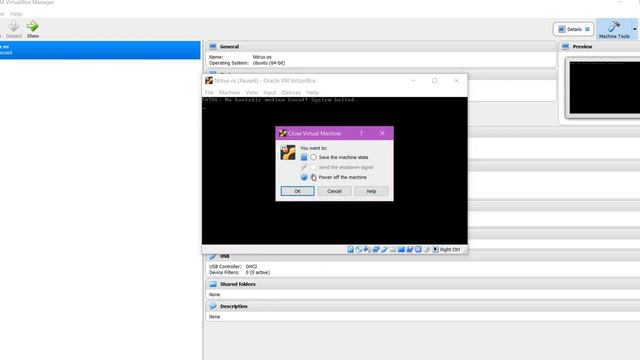Open View menu in the VM window

(251, 93)
